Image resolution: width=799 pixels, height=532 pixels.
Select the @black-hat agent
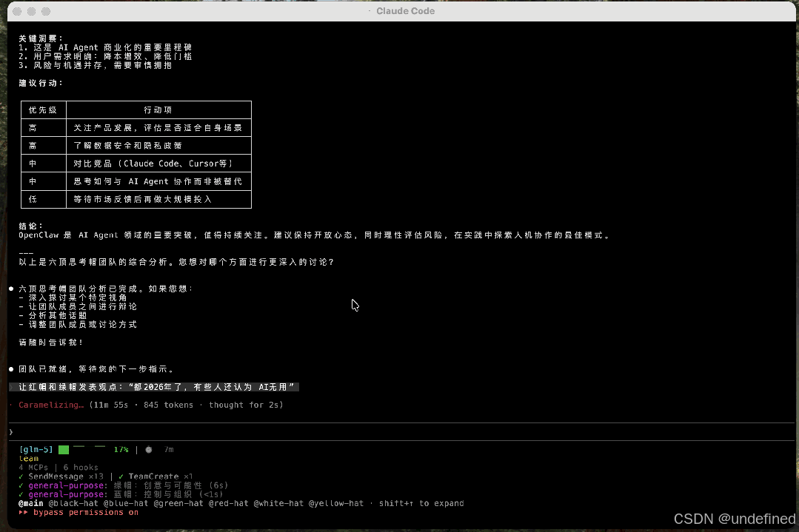pyautogui.click(x=73, y=503)
